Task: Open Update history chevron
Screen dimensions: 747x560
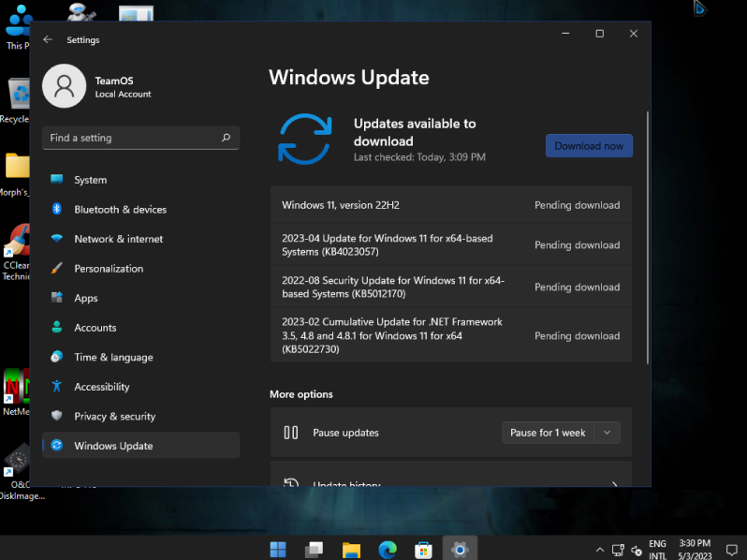Action: [x=615, y=484]
